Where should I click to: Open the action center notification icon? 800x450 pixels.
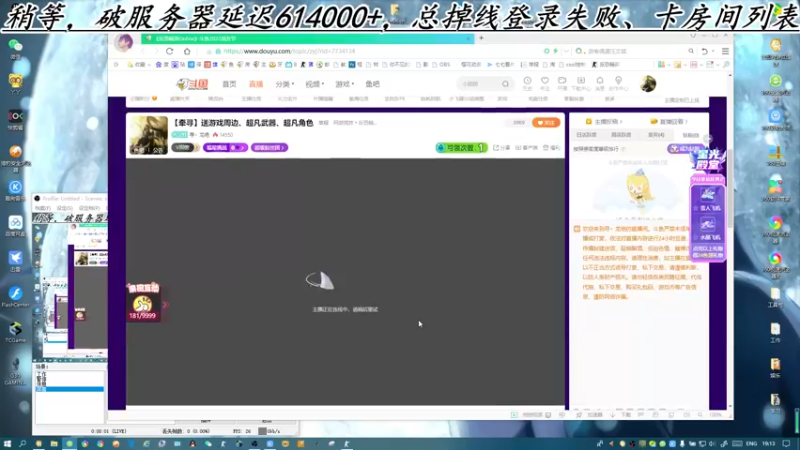pos(787,444)
